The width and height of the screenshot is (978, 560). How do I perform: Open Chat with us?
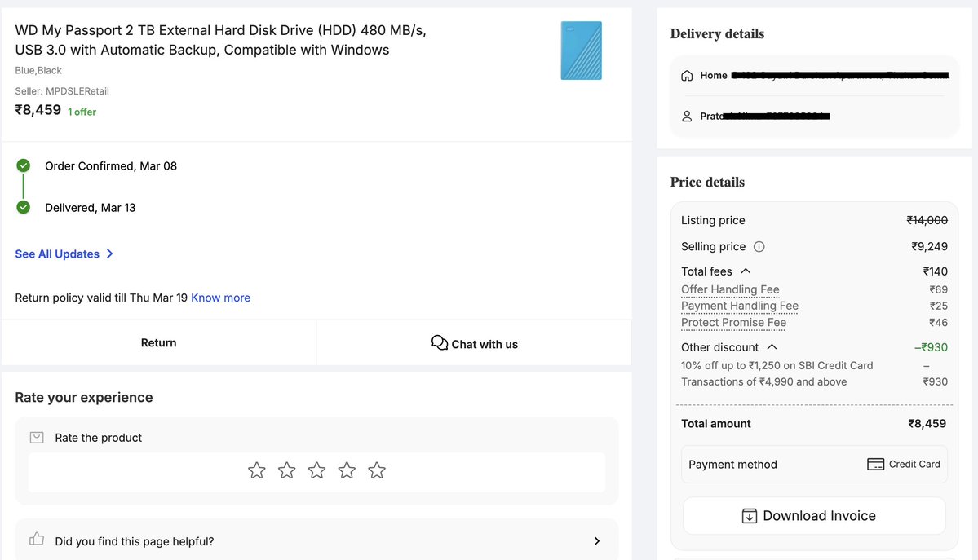click(474, 344)
